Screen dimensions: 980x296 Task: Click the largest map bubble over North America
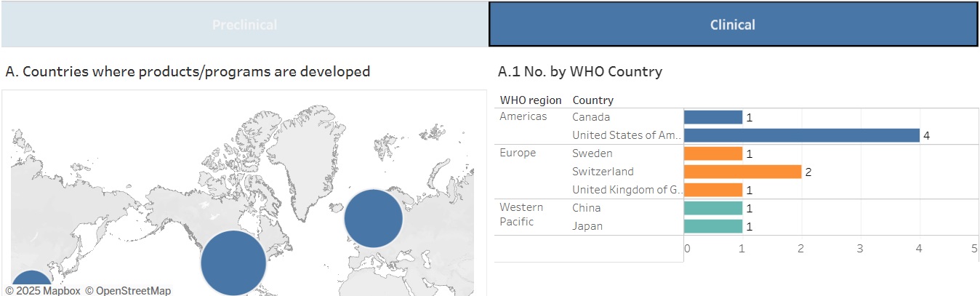(x=233, y=263)
